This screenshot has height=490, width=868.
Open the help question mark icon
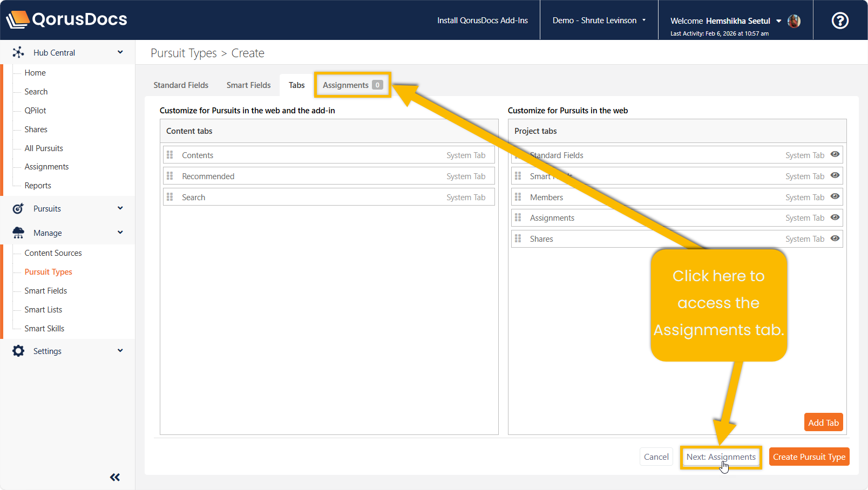839,21
